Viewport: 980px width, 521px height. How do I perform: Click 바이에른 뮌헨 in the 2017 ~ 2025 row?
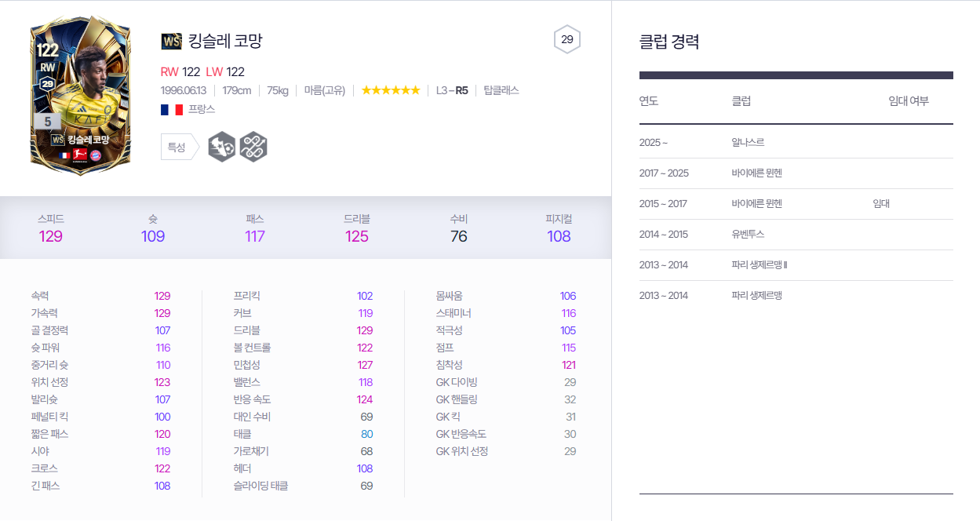(756, 173)
